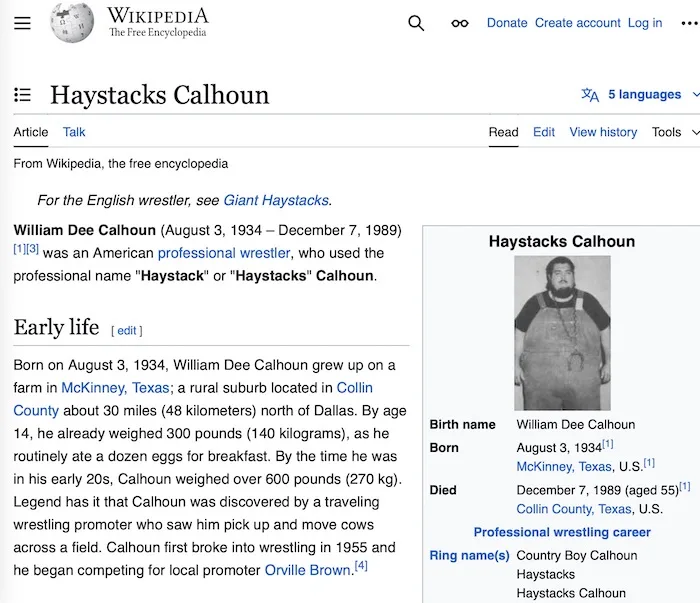Click citation [1] after McKinney, Texas, U.S. in infobox
700x603 pixels.
[649, 463]
